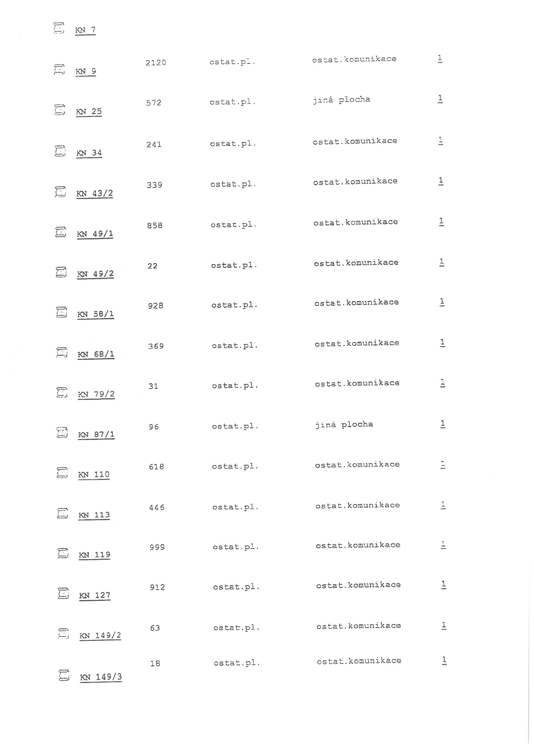The height and width of the screenshot is (756, 534).
Task: Open parcel link KN 34
Action: (89, 153)
